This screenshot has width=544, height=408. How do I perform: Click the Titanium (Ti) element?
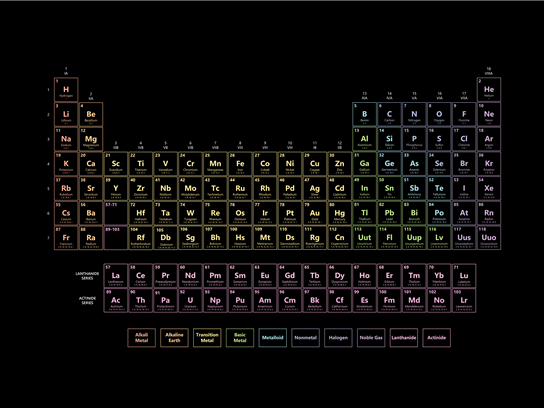pyautogui.click(x=141, y=164)
